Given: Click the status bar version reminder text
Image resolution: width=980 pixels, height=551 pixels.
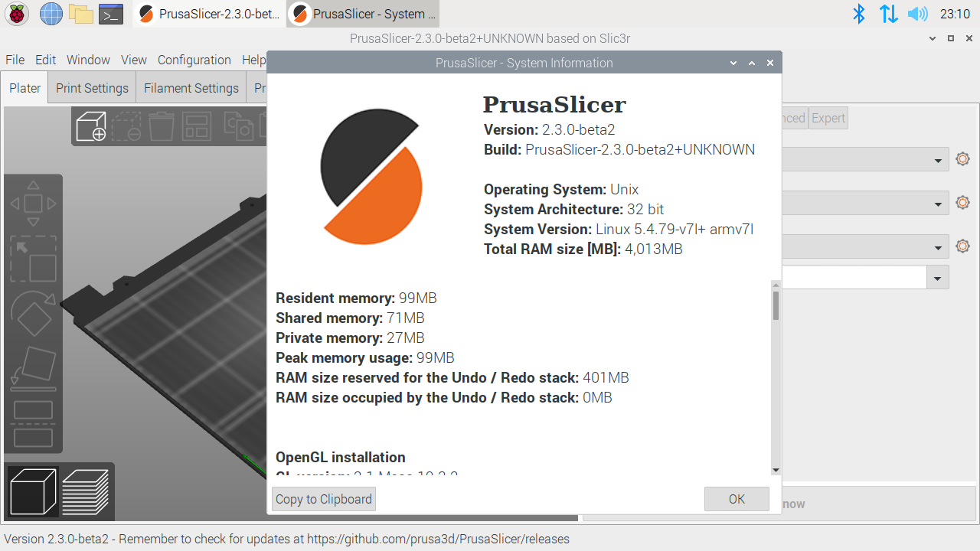Looking at the screenshot, I should click(x=286, y=539).
